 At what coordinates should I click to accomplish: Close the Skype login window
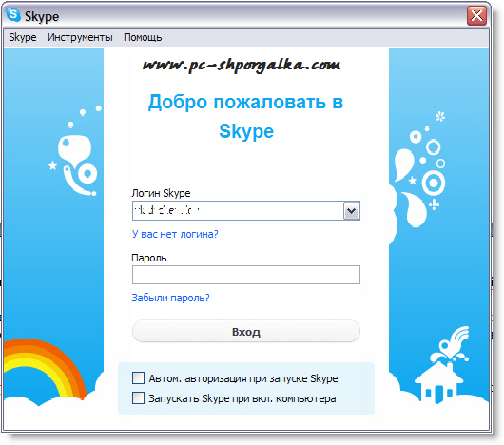476,15
